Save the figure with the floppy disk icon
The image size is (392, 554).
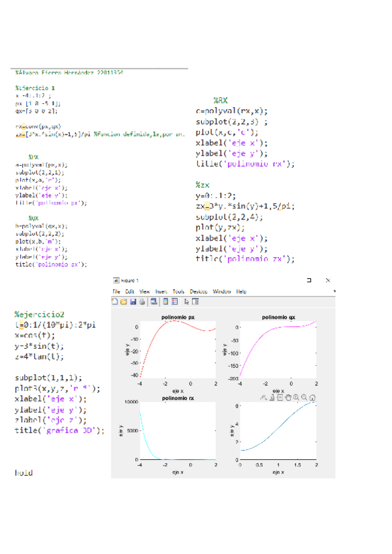133,302
